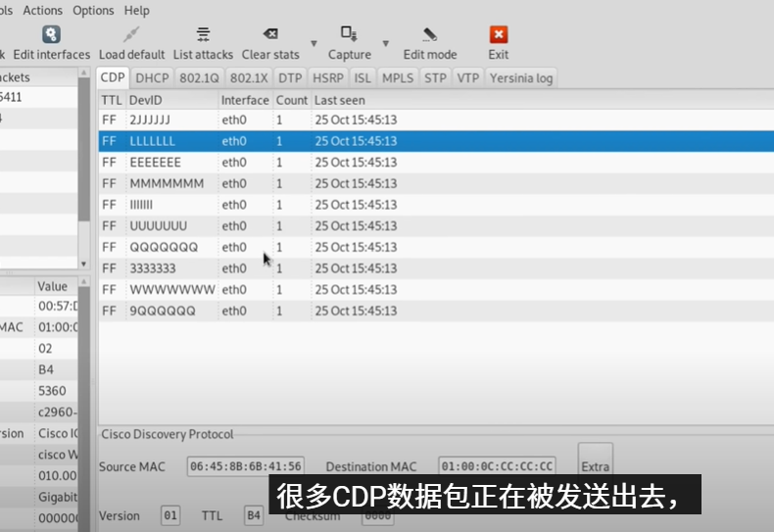Image resolution: width=774 pixels, height=532 pixels.
Task: Sort packets by Last seen column
Action: pyautogui.click(x=339, y=100)
